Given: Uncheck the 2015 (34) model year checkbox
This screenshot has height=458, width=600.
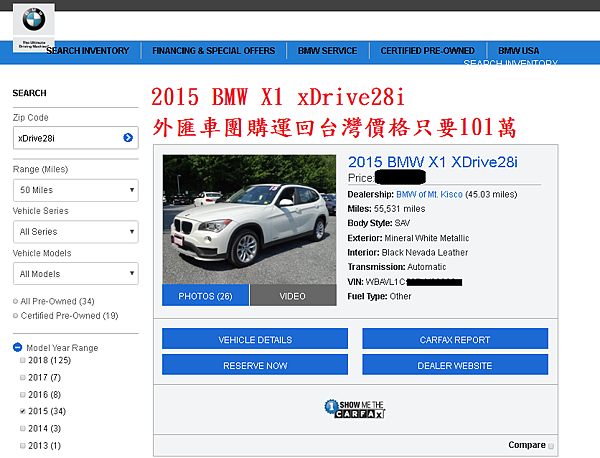Looking at the screenshot, I should (x=23, y=411).
